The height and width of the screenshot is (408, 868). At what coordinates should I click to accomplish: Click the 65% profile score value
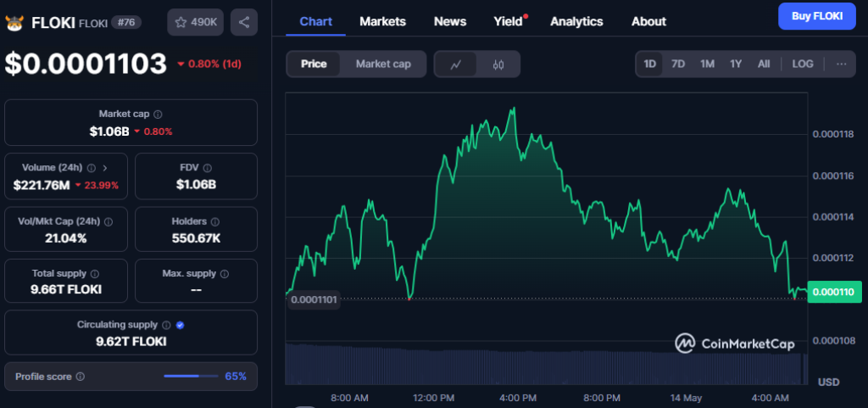click(x=236, y=377)
